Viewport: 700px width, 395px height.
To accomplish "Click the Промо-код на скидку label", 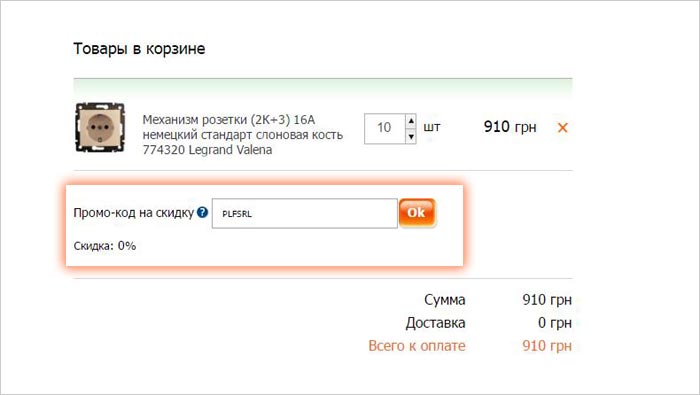I will point(133,213).
